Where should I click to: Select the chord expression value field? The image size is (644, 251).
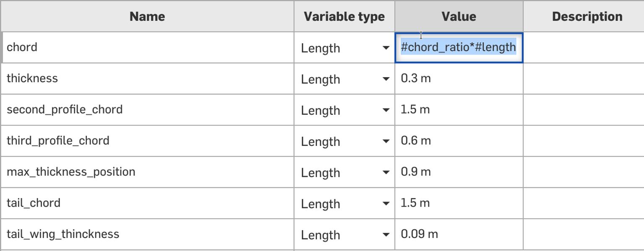(x=458, y=47)
